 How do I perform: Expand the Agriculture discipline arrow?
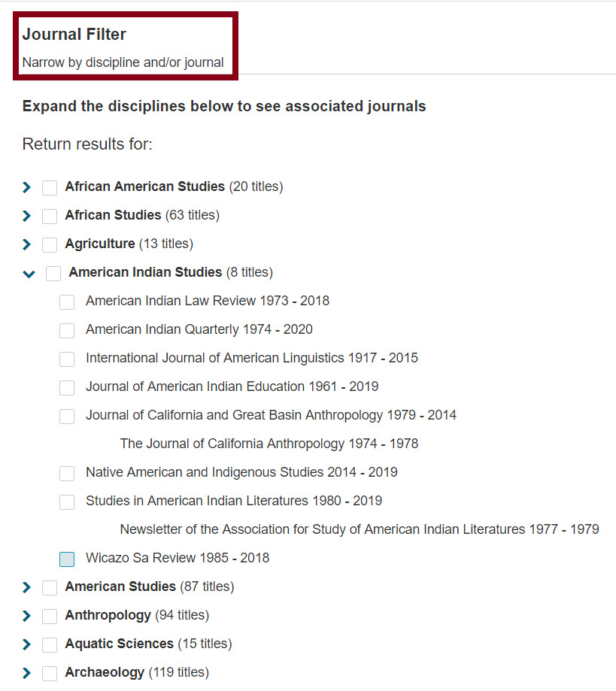click(27, 244)
